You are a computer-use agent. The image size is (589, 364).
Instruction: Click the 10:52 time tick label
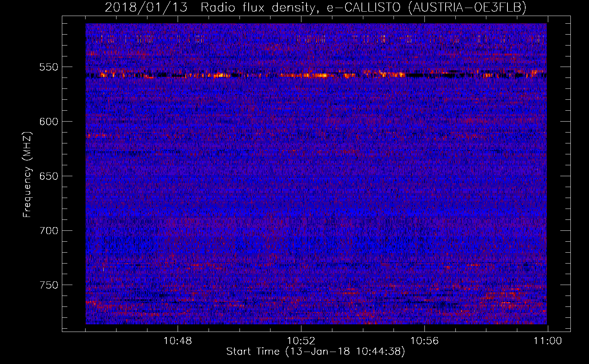(x=301, y=341)
